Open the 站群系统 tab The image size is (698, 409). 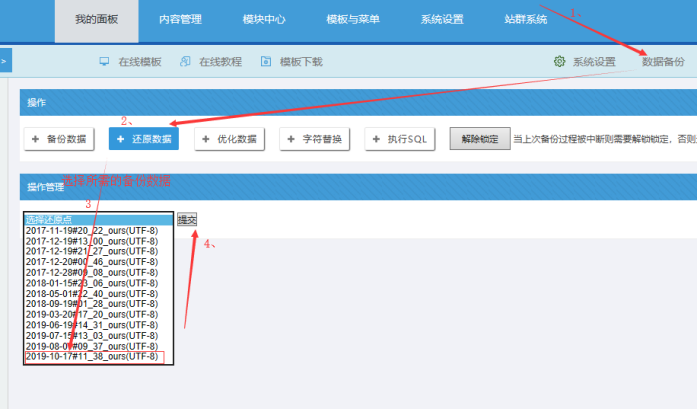[525, 20]
